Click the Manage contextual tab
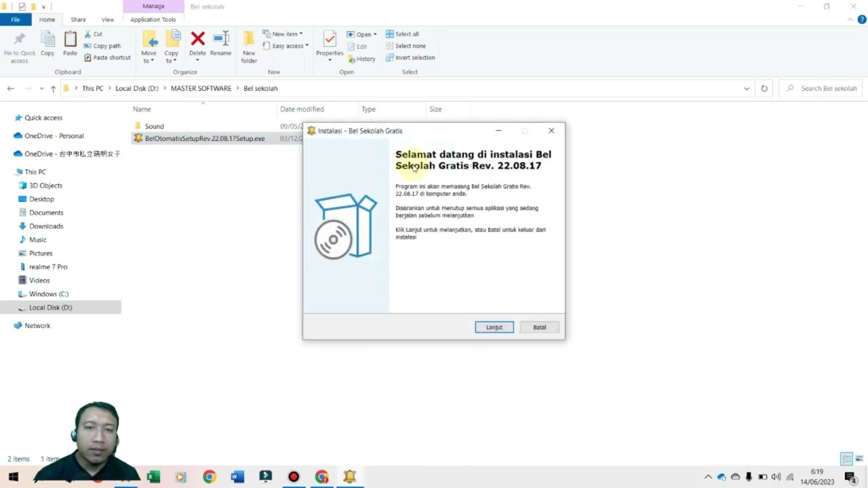This screenshot has width=868, height=488. (153, 6)
